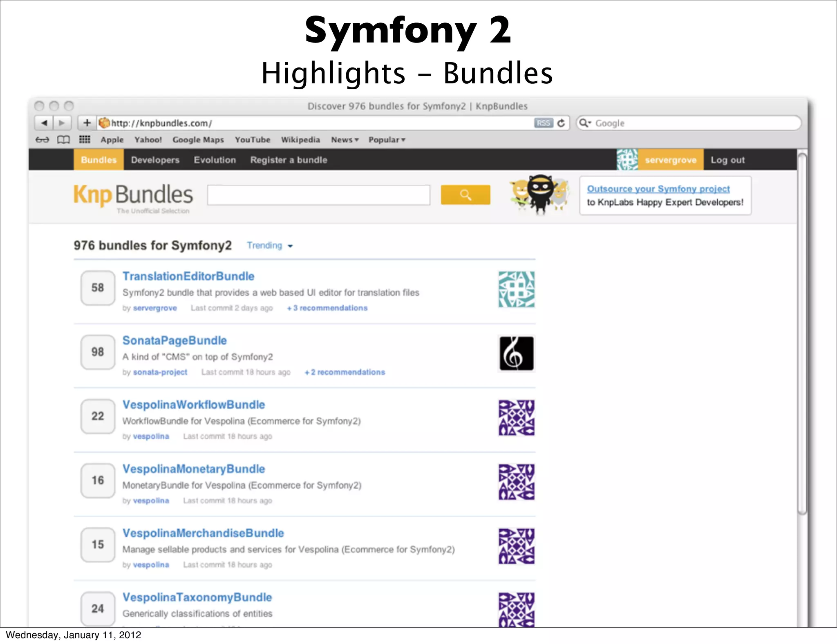The image size is (837, 644).
Task: Click score badge 98
Action: pos(98,352)
